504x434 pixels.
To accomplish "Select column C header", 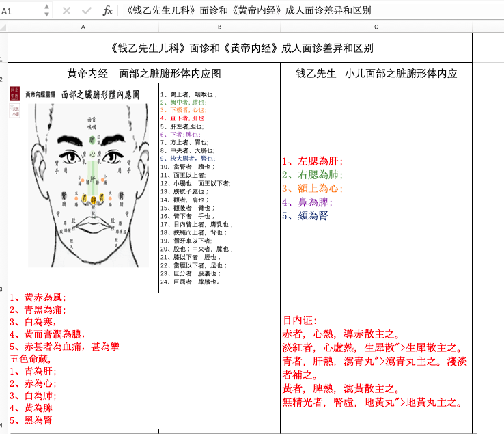I will point(376,27).
